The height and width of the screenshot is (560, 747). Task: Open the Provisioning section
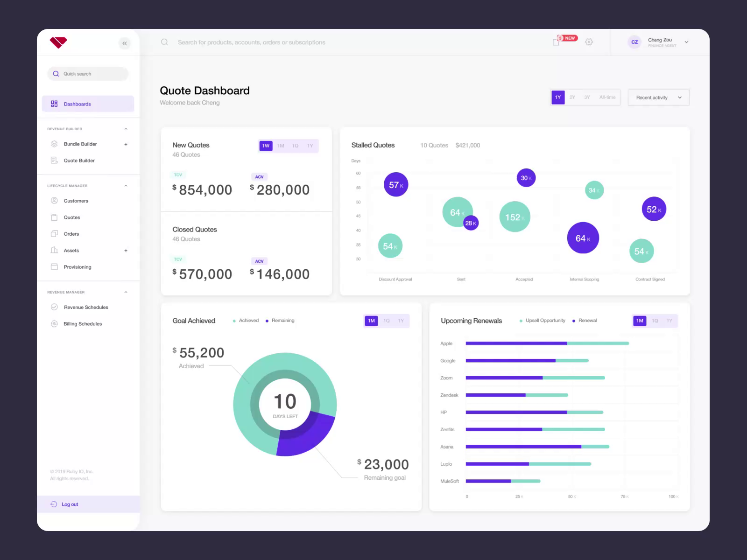(x=77, y=266)
